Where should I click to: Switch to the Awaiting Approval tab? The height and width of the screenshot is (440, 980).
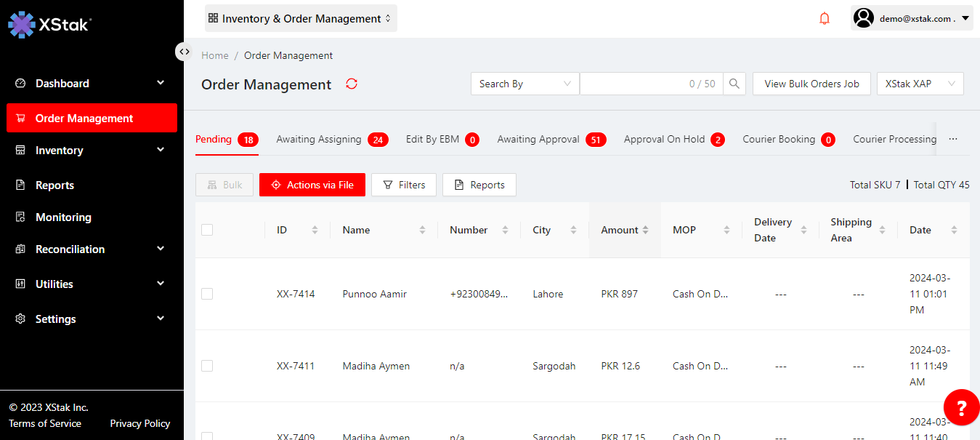point(538,140)
